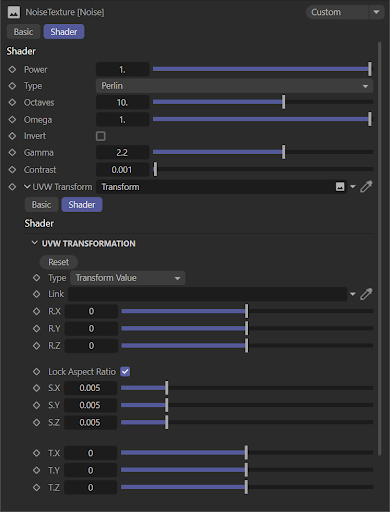Click the Power slider handle
The height and width of the screenshot is (512, 390).
click(370, 69)
